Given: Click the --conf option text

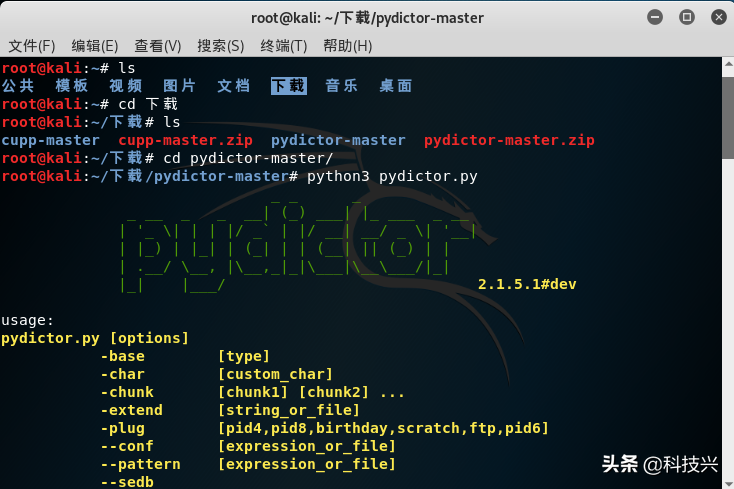Looking at the screenshot, I should pos(127,446).
